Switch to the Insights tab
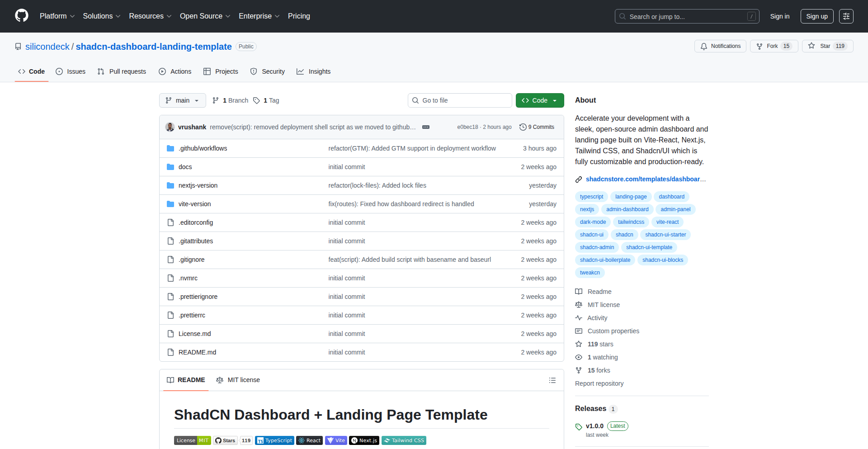Image resolution: width=868 pixels, height=449 pixels. point(314,71)
